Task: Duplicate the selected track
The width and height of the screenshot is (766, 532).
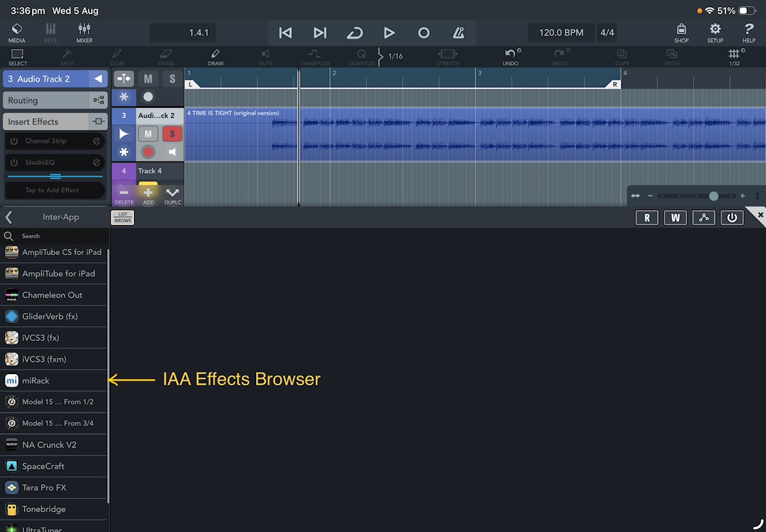Action: 172,195
